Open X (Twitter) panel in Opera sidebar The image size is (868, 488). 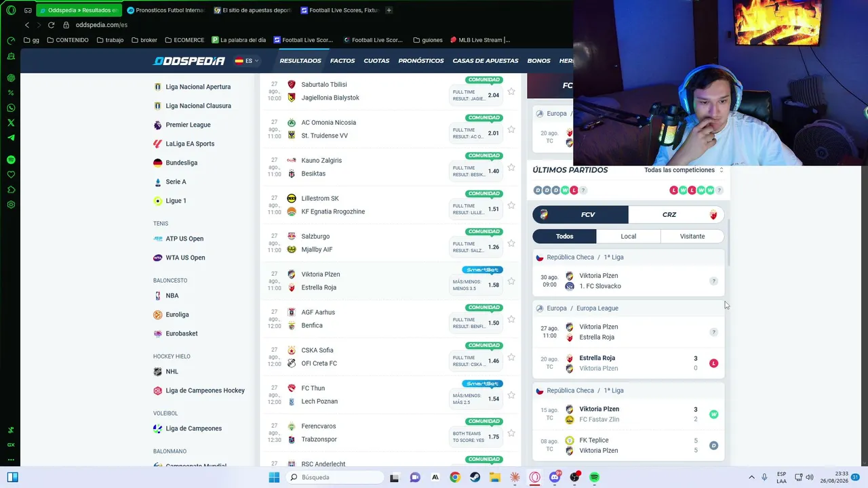click(11, 123)
